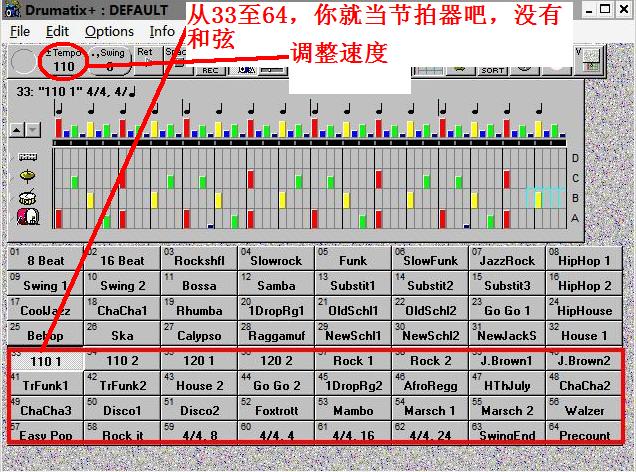636x472 pixels.
Task: Select pattern 02 16 Beat
Action: click(x=122, y=258)
